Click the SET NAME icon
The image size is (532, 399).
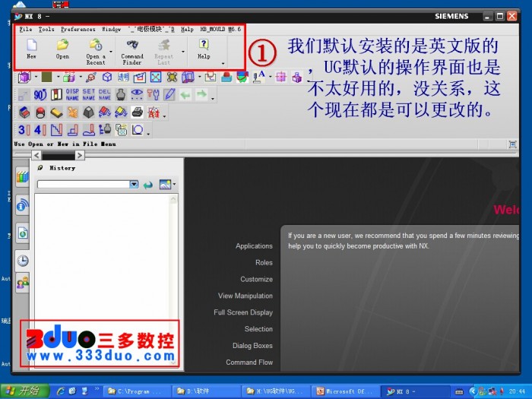pos(89,95)
